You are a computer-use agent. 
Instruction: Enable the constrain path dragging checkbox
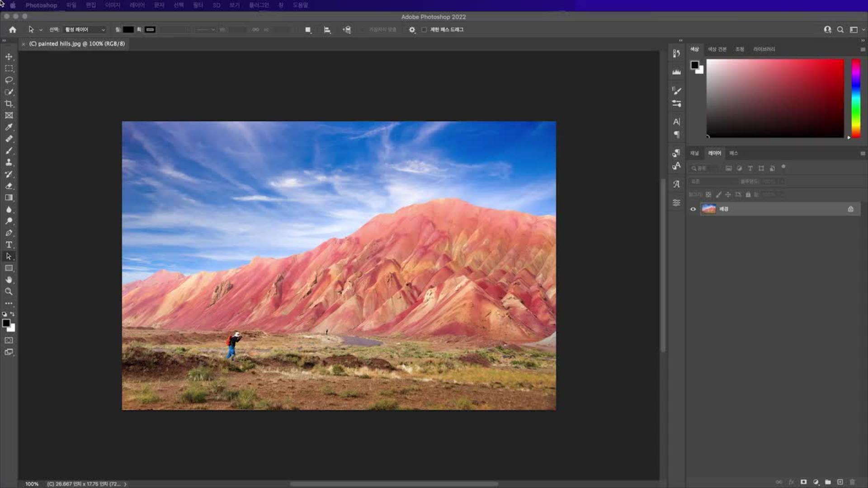click(424, 30)
